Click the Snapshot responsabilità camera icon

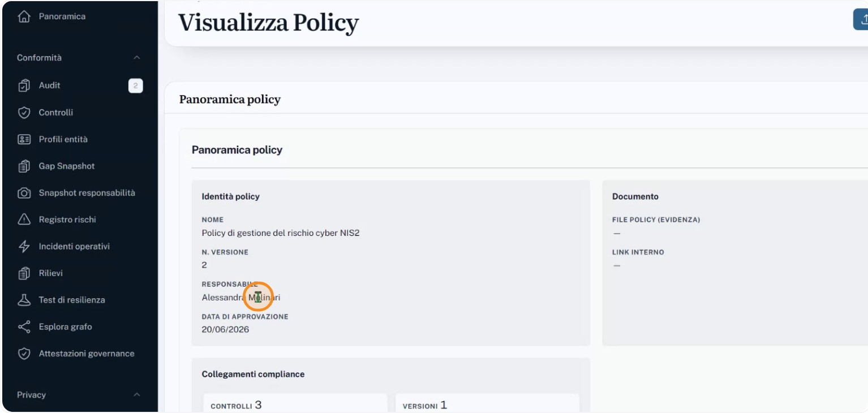(x=24, y=193)
